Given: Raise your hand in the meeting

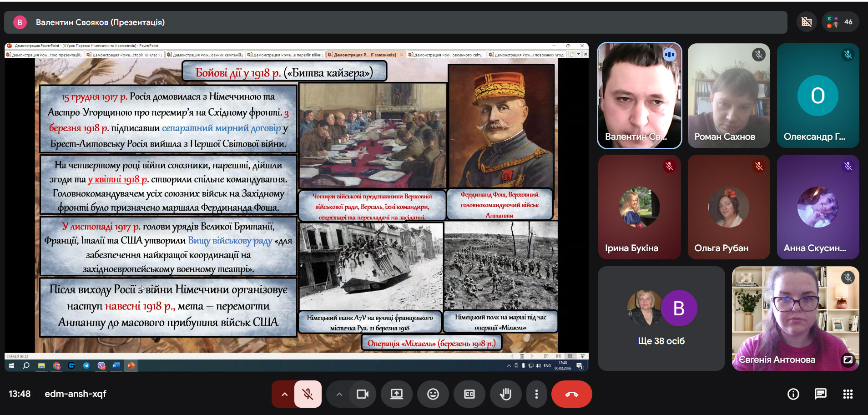Looking at the screenshot, I should tap(505, 394).
